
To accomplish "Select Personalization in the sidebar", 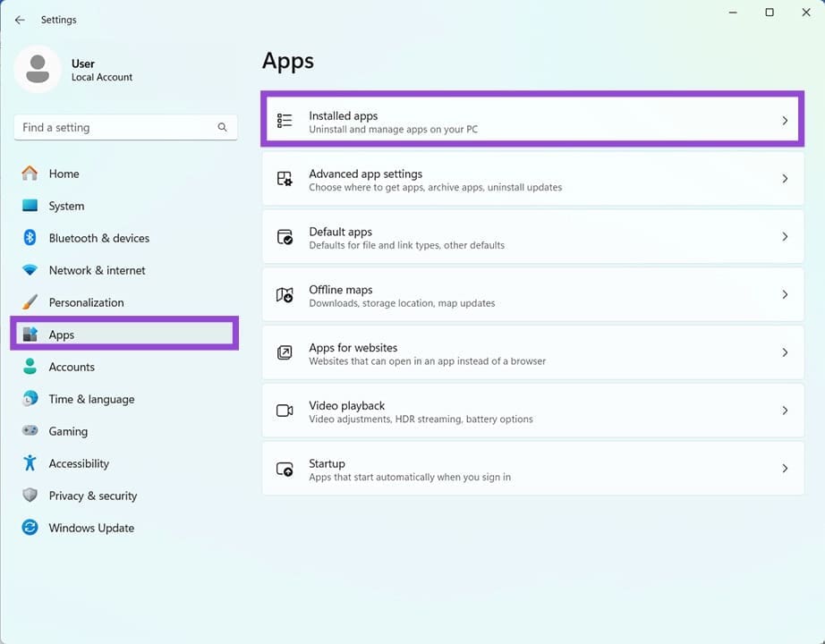I will click(86, 302).
